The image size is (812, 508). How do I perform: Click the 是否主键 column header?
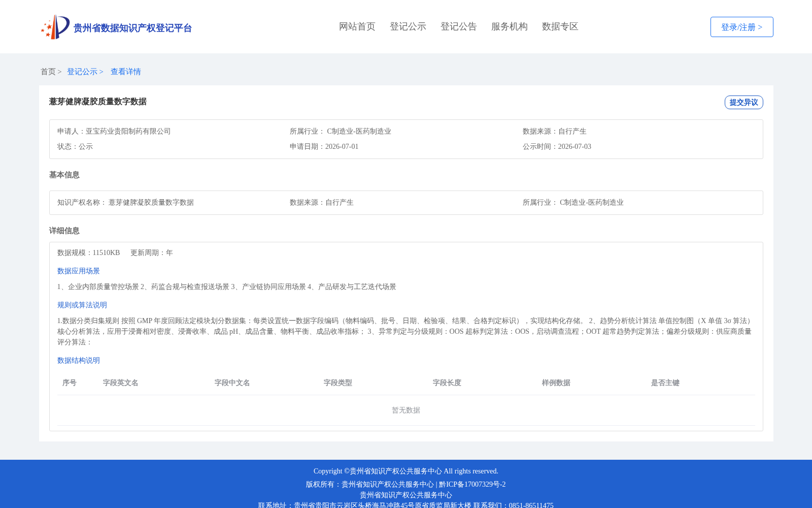tap(665, 383)
